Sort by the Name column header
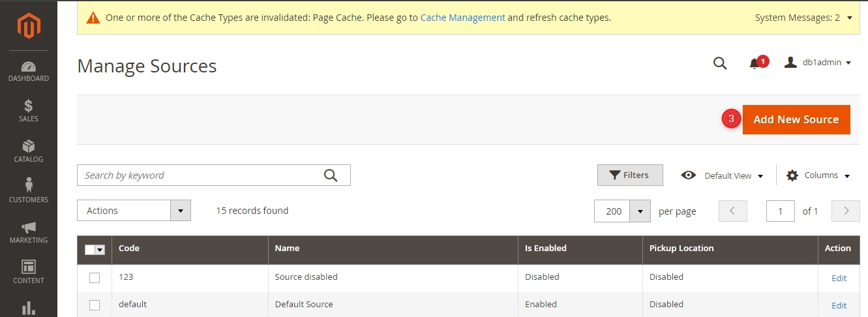868x317 pixels. click(393, 249)
